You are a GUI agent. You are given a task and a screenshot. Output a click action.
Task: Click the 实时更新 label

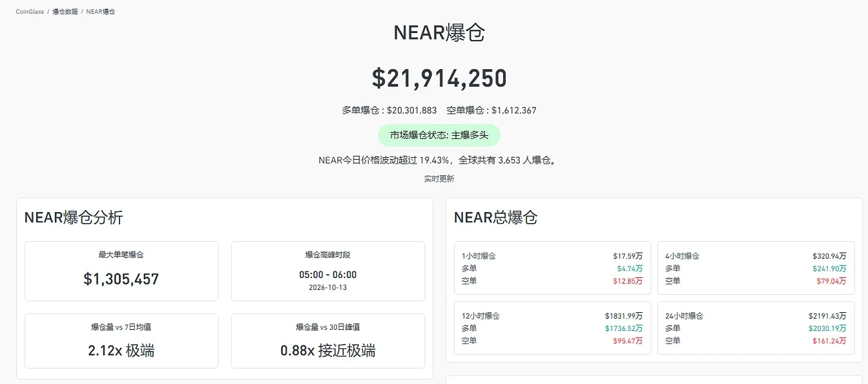click(439, 179)
